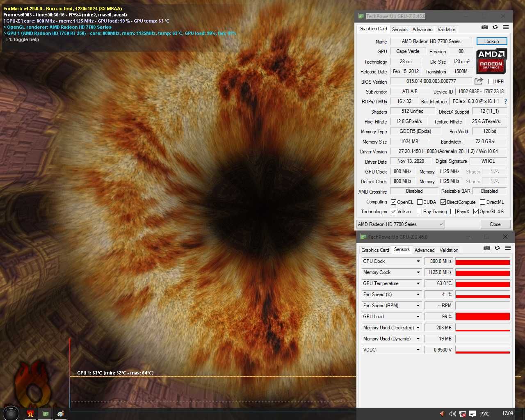
Task: Click the taskbar clock showing 17:09
Action: pyautogui.click(x=507, y=413)
